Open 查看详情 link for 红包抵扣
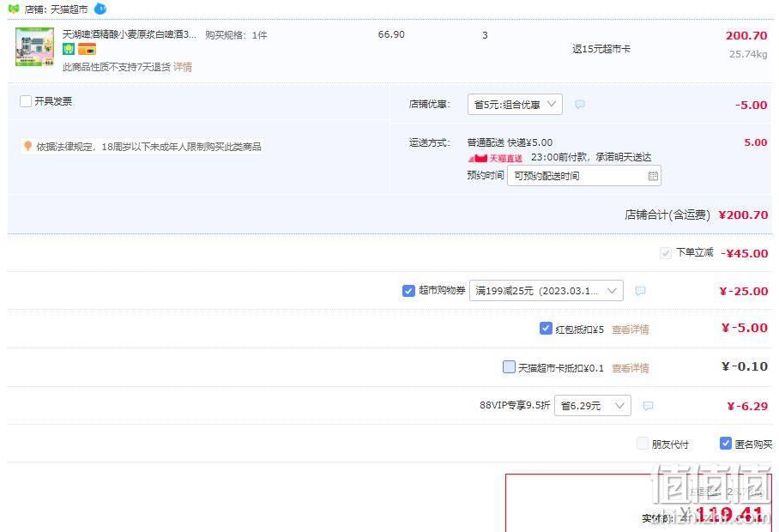This screenshot has height=532, width=779. [630, 329]
